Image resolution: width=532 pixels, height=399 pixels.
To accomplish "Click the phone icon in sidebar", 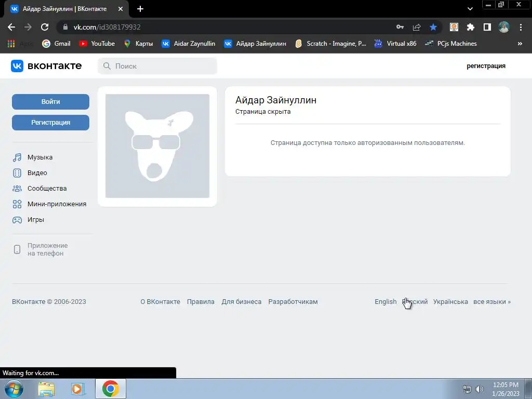I will tap(17, 249).
